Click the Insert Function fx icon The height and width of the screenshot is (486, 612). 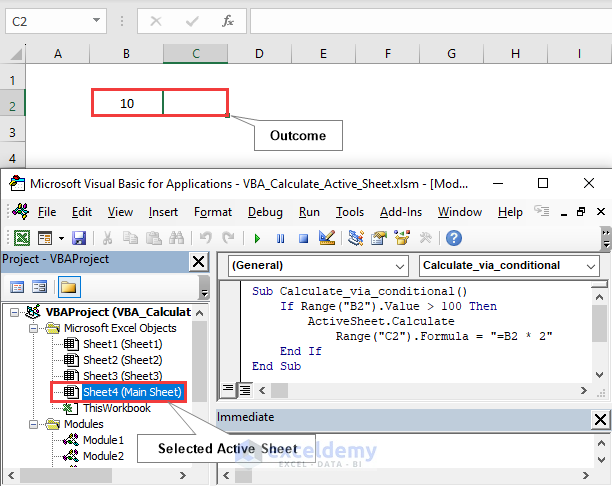[228, 21]
